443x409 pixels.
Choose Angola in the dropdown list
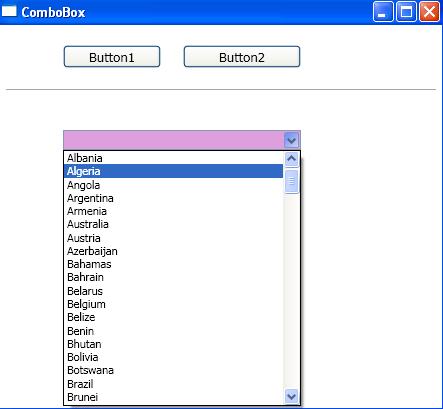coord(173,184)
